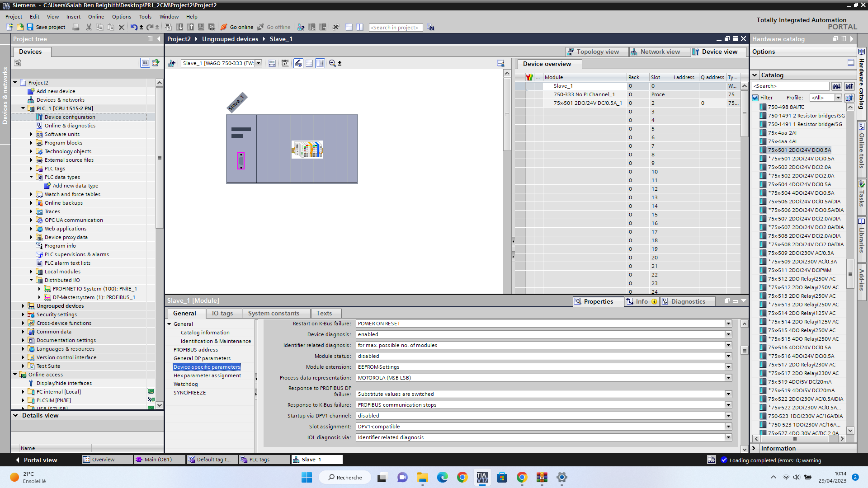Expand the Ungrouped devices tree node
868x488 pixels.
coord(23,306)
